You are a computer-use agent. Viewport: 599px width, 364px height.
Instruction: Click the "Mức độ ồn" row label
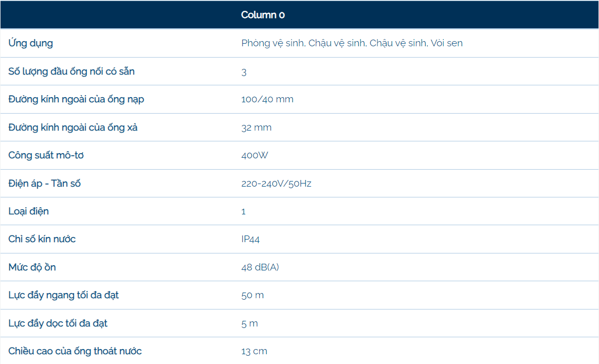point(32,267)
